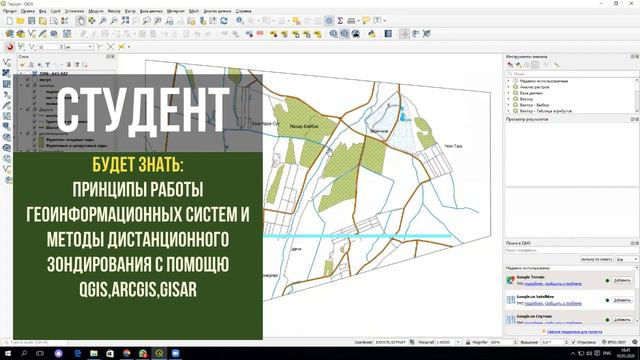Open File Explorer from the taskbar

point(94,353)
